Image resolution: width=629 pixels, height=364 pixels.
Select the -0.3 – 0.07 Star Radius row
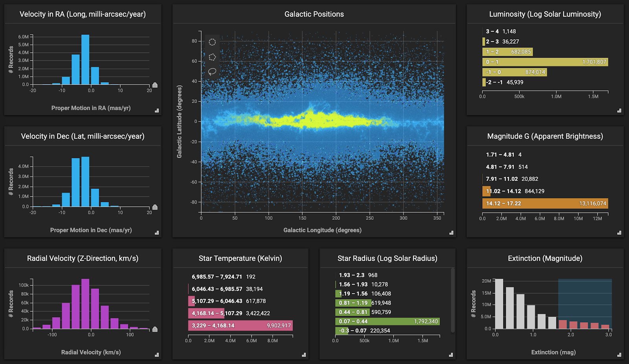click(x=388, y=331)
